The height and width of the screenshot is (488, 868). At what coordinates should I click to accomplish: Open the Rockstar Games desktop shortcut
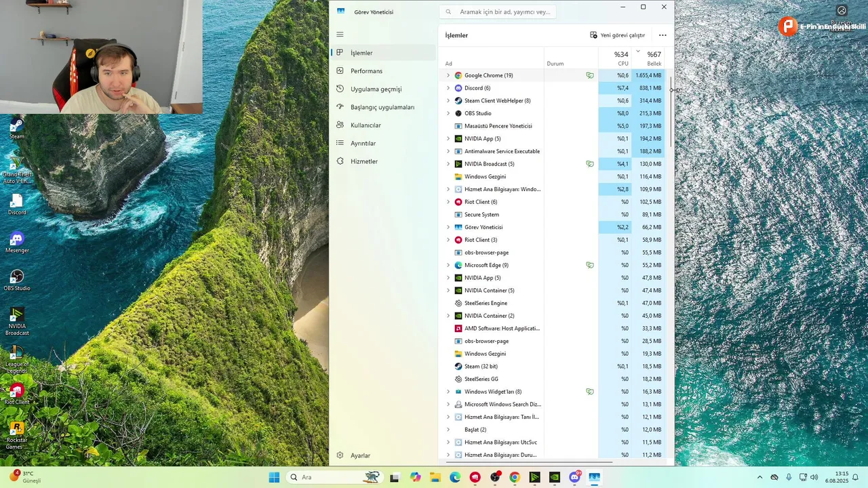(x=17, y=436)
